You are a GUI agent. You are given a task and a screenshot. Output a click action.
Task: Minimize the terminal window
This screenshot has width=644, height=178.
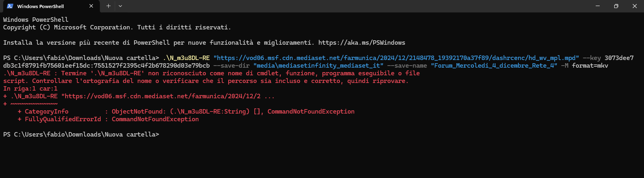[597, 6]
